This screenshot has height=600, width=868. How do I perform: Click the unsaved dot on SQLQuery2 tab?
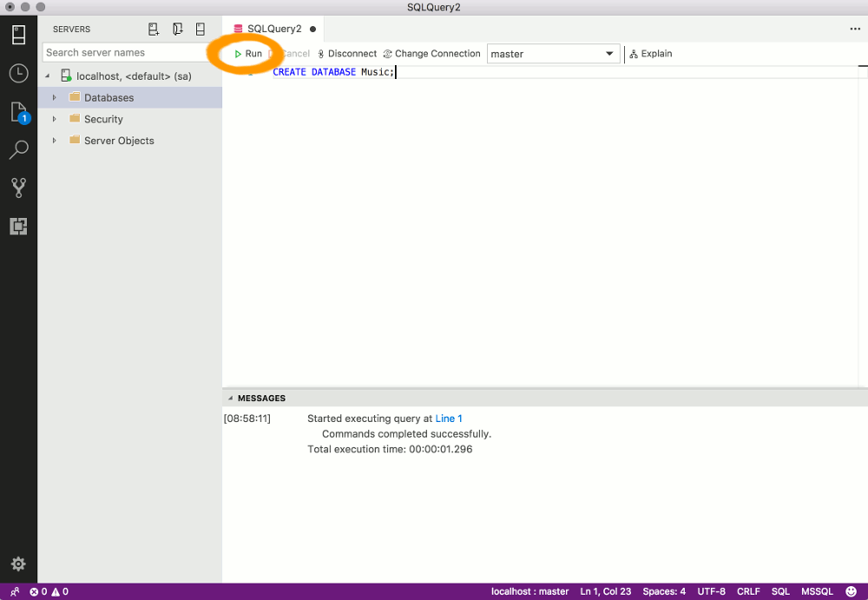tap(312, 29)
